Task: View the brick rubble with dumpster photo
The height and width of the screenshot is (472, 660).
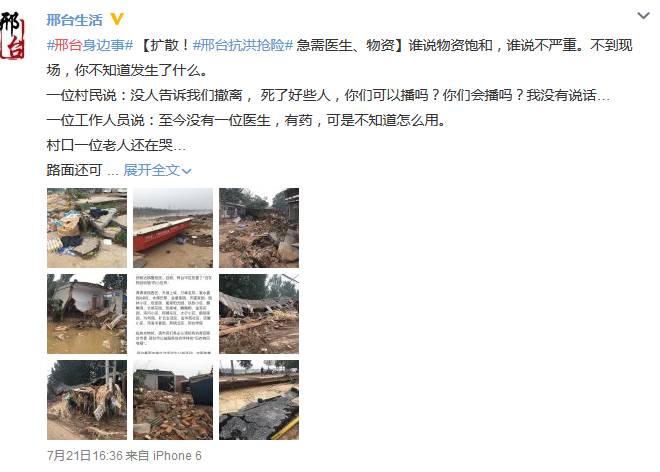Action: pos(173,400)
